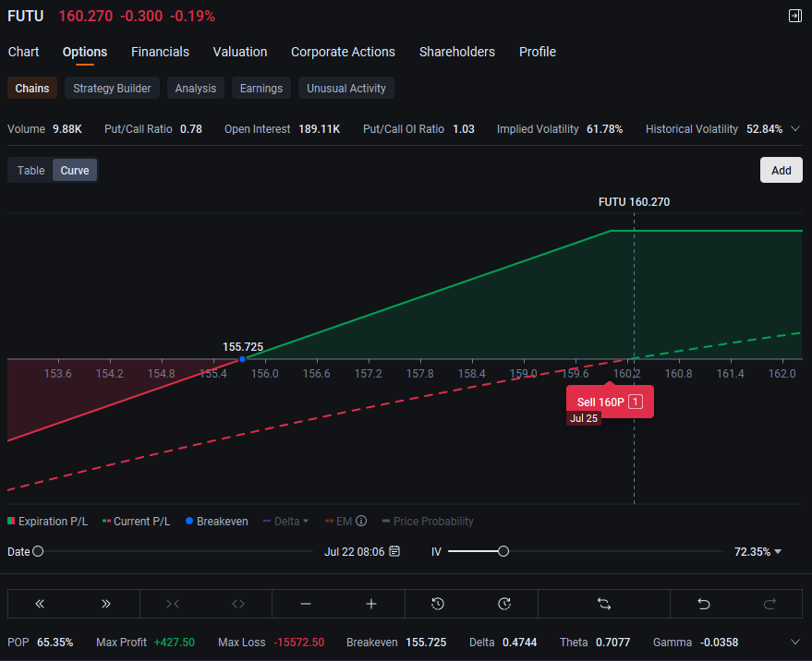
Task: Open the calendar icon next to Jul 22 08:06
Action: pos(394,551)
